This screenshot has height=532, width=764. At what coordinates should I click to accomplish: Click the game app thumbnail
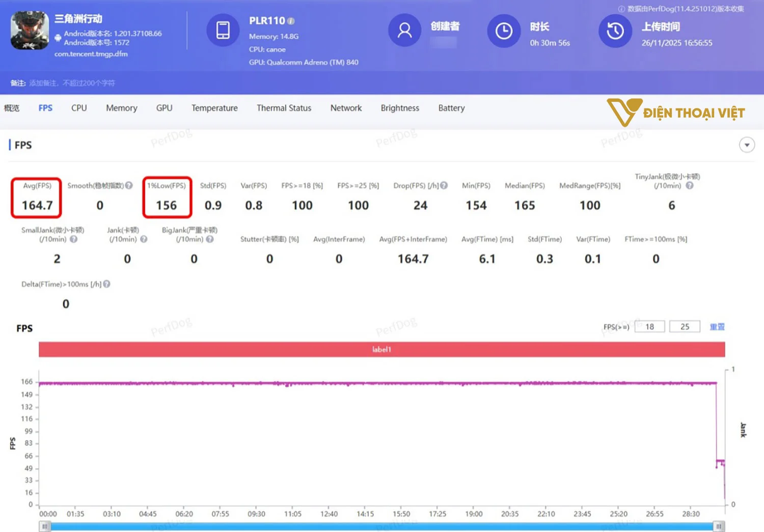30,31
